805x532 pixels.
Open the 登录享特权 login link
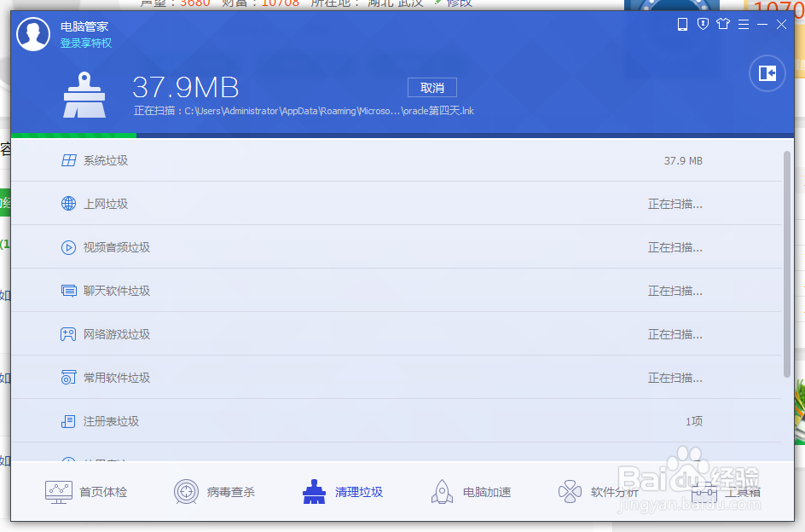86,43
